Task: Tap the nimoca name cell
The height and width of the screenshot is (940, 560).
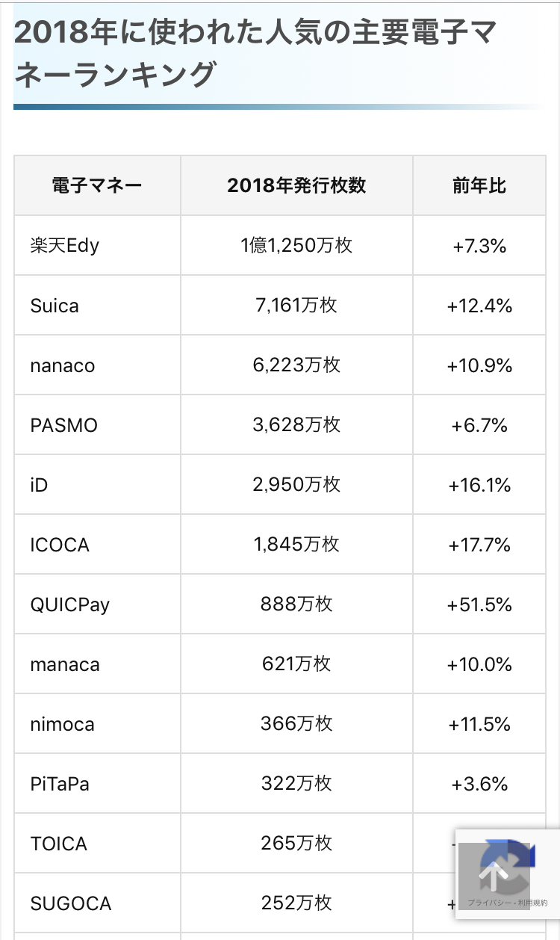Action: click(97, 723)
